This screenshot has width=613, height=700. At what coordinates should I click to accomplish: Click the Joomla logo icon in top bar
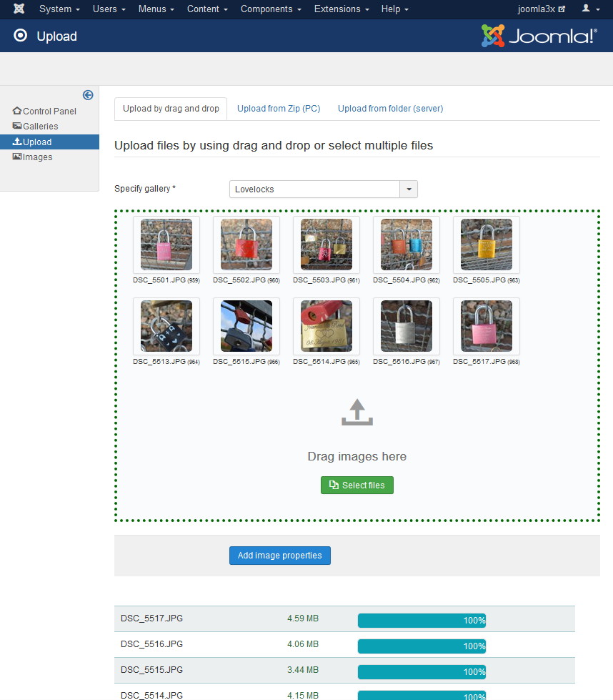pos(19,9)
